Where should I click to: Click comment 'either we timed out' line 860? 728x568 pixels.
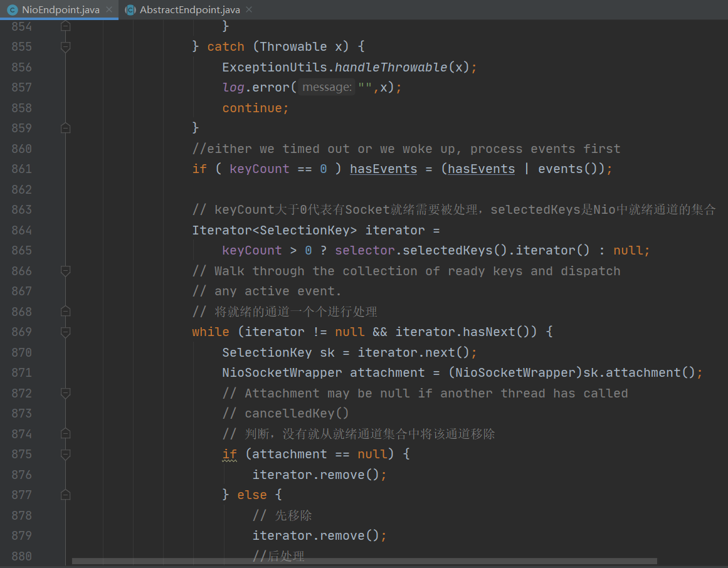pyautogui.click(x=406, y=149)
